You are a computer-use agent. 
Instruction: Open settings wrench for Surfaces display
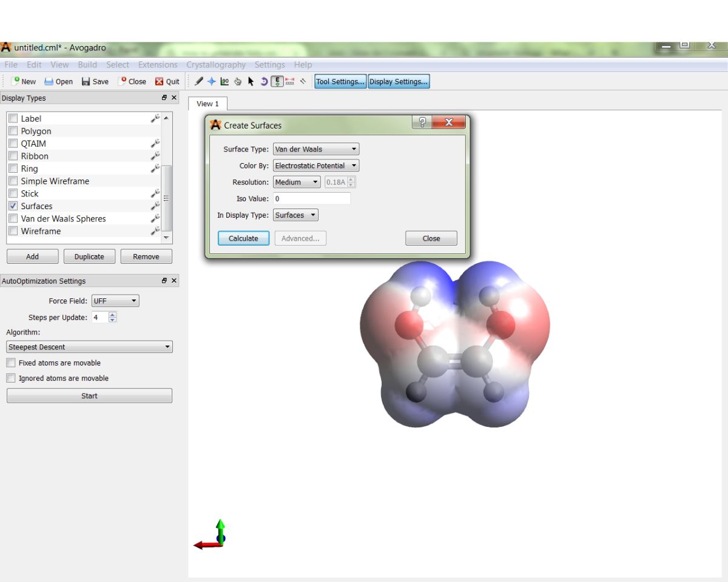click(155, 206)
